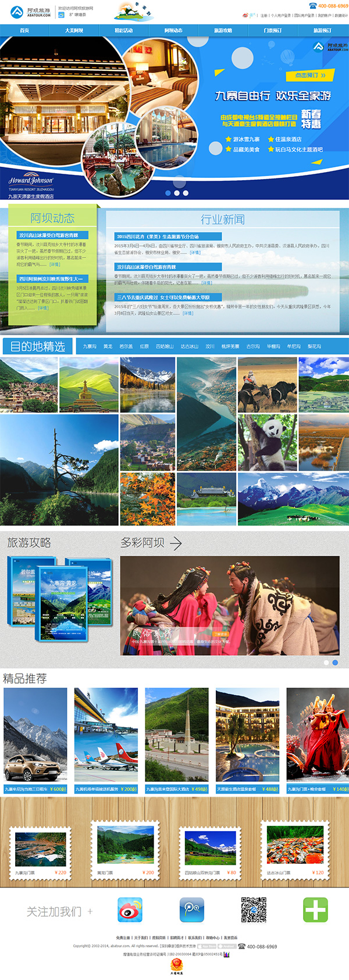Viewport: 349px width, 980px height.
Task: Select the second banner carousel dot
Action: coord(177,193)
